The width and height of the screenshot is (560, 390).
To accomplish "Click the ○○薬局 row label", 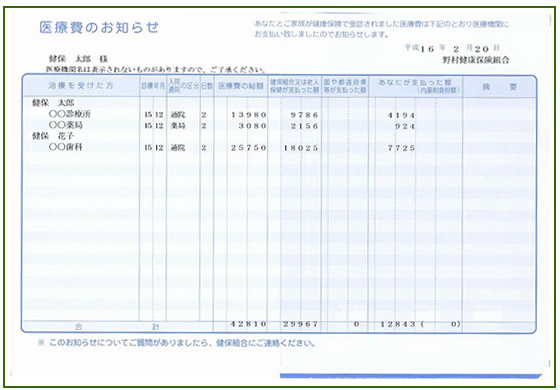I will tap(66, 125).
